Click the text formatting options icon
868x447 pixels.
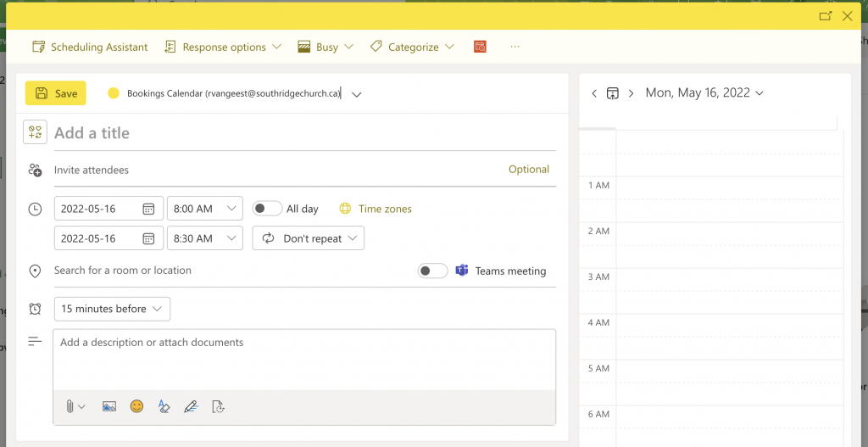[164, 406]
